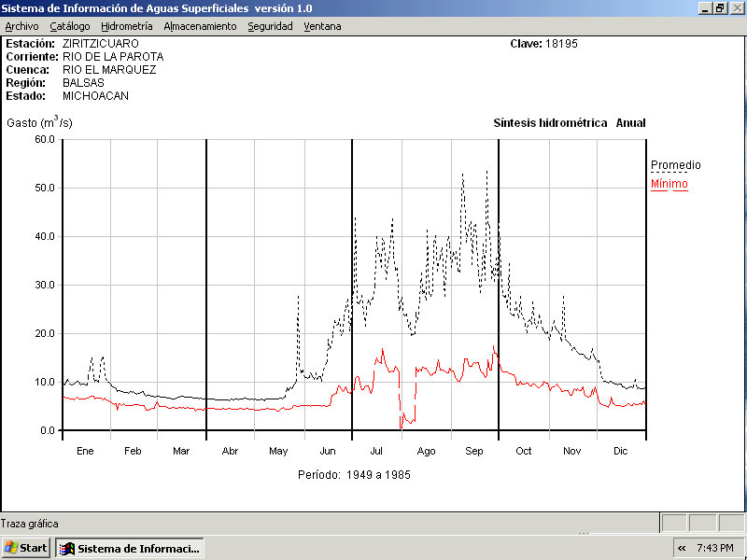
Task: Select the red Mínimo legend entry
Action: 669,184
